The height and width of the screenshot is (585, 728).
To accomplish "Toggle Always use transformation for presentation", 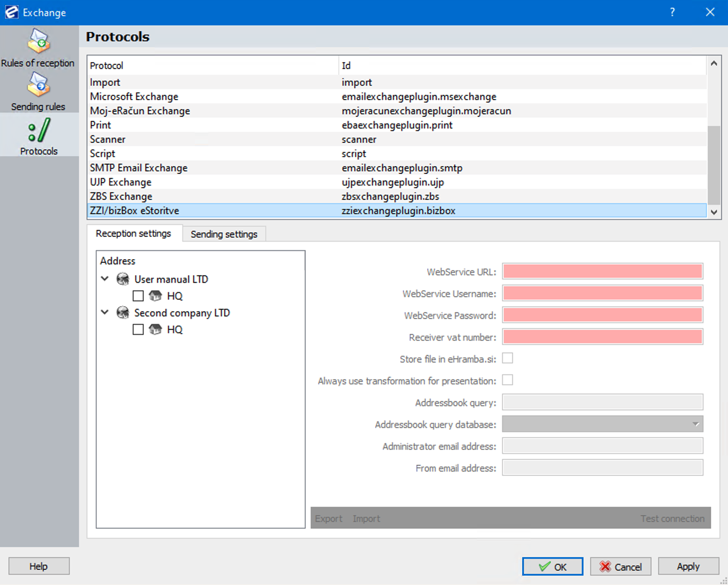I will pos(508,380).
